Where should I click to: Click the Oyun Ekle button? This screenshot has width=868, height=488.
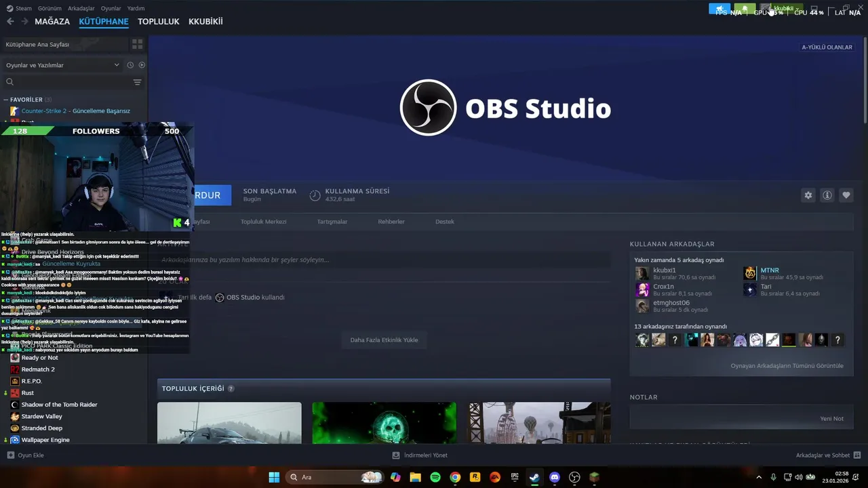[25, 455]
